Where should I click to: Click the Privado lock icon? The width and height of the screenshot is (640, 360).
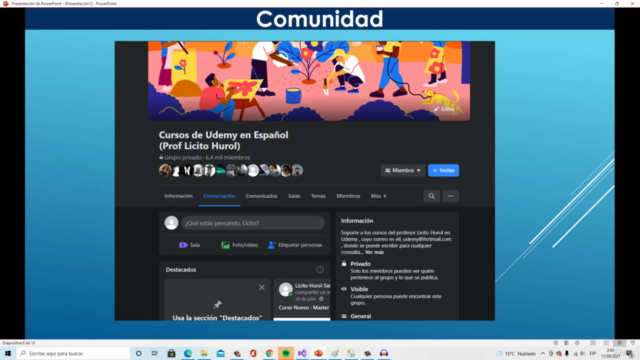click(344, 264)
